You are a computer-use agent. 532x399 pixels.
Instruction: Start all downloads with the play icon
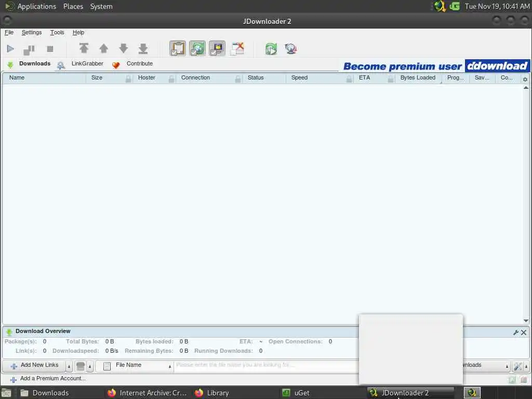(x=10, y=49)
